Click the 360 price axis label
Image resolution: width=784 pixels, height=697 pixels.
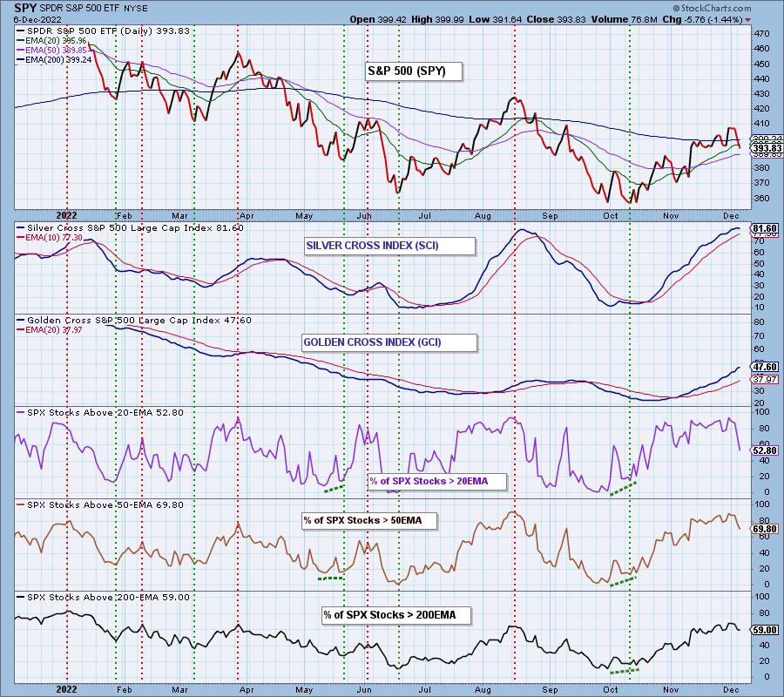762,198
